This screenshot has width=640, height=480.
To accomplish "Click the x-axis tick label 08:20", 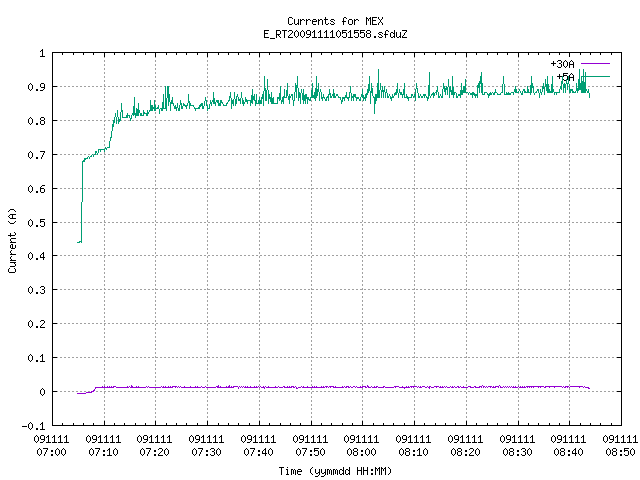I will [465, 452].
